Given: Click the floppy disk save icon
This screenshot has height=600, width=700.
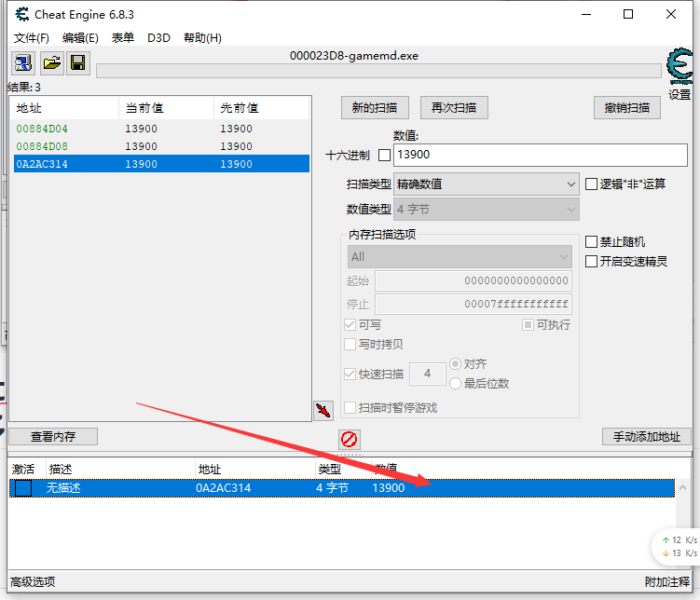Looking at the screenshot, I should click(x=78, y=63).
